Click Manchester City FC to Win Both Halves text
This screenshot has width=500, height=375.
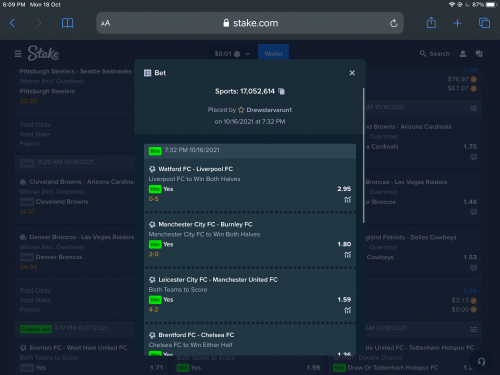pyautogui.click(x=204, y=234)
